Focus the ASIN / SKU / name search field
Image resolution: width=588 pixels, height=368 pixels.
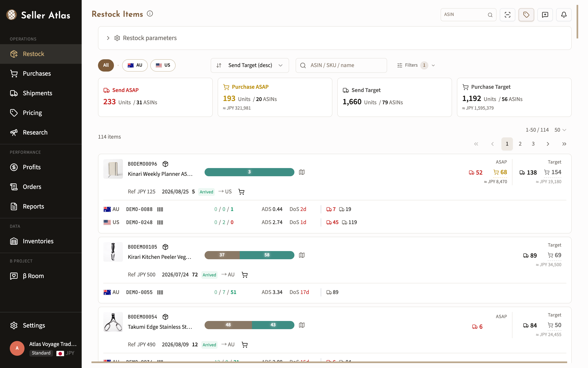point(341,65)
